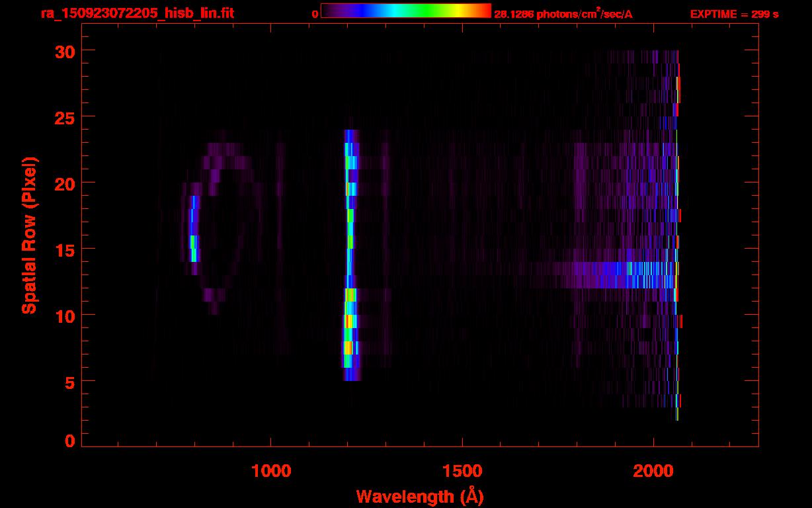Click the Wavelength (Å) axis title

click(420, 496)
